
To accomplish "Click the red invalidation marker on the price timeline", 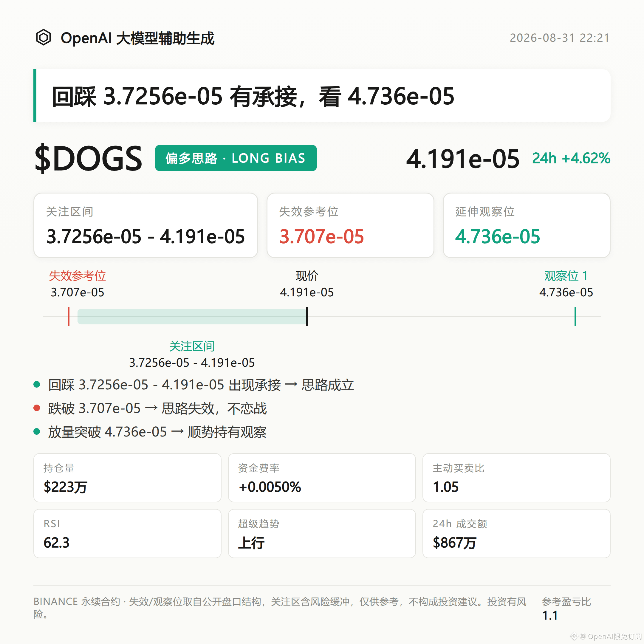I will pos(69,316).
